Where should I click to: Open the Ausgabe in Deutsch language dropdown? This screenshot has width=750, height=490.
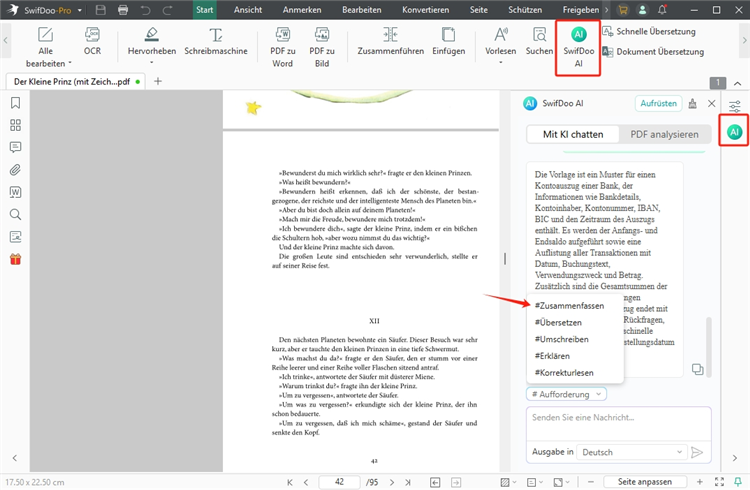631,452
